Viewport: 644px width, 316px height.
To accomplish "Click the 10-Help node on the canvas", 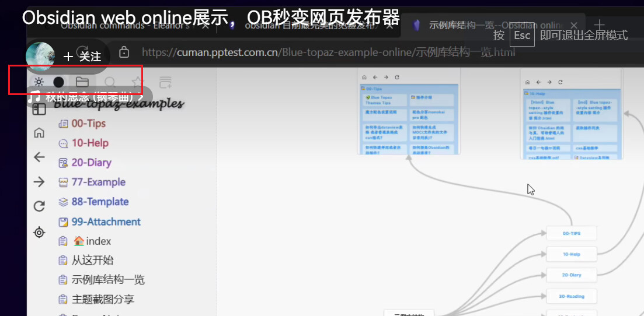I will pyautogui.click(x=571, y=254).
